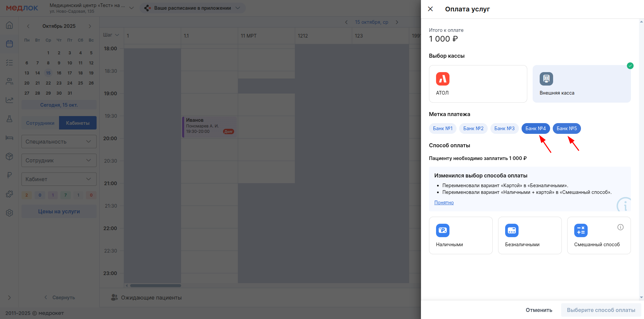Expand the Кабинет dropdown

(x=59, y=179)
